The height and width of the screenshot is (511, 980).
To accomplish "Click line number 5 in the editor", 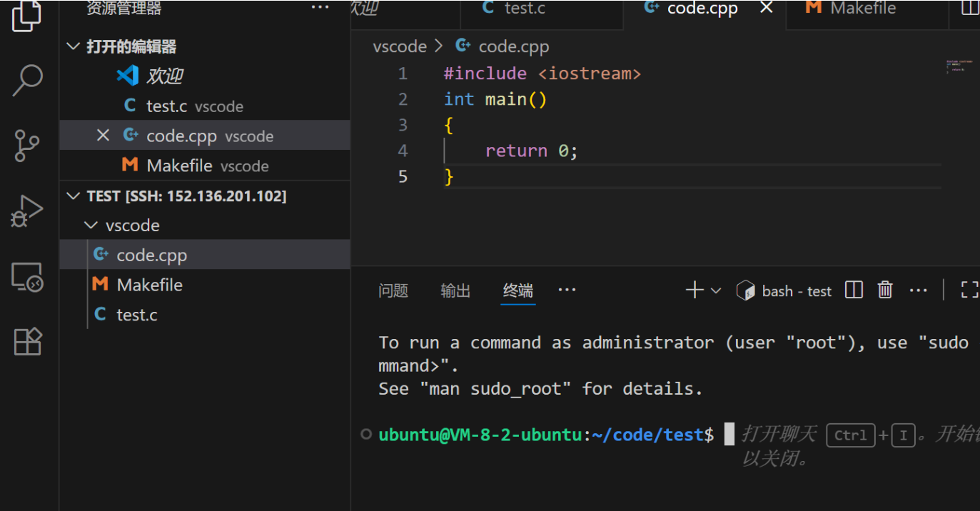I will tap(403, 176).
